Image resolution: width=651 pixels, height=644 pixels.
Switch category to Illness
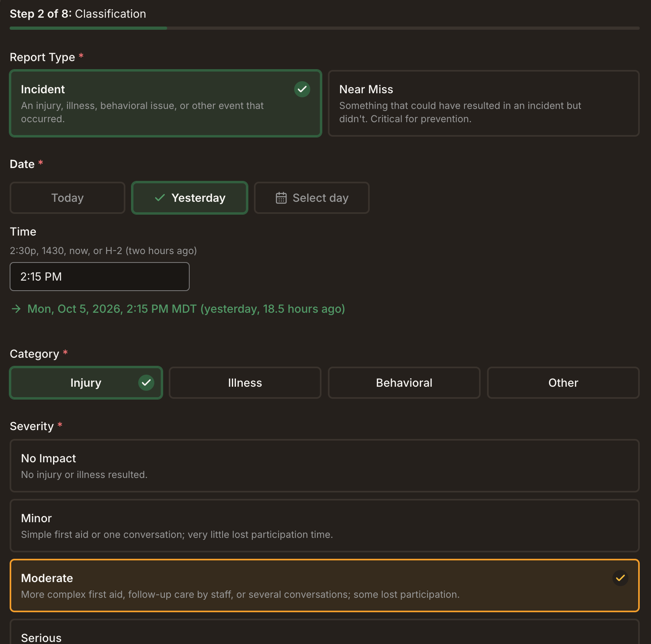click(x=245, y=383)
